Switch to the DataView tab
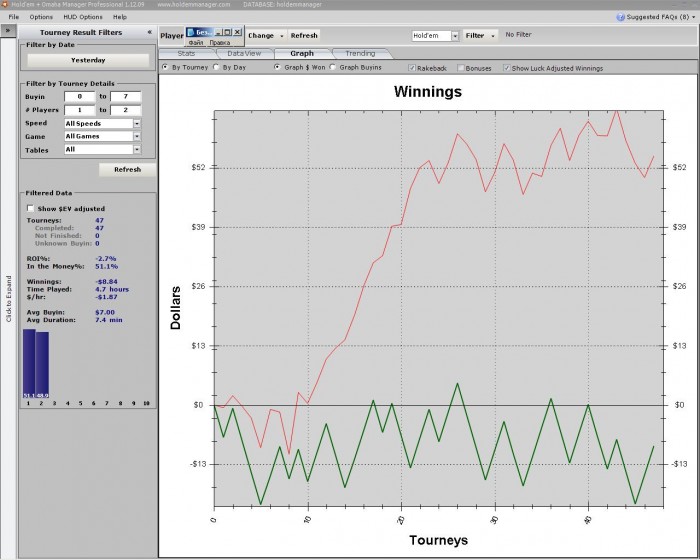Viewport: 700px width, 560px height. click(x=244, y=53)
